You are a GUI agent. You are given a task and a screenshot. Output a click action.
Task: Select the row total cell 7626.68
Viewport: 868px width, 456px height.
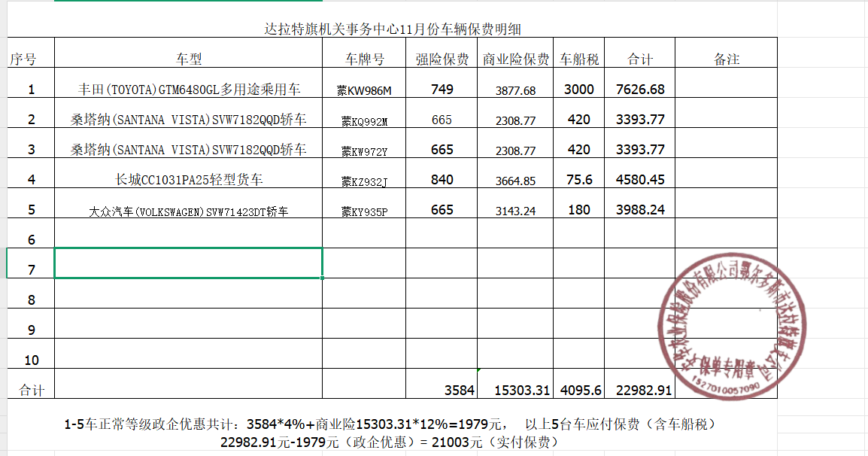coord(640,90)
